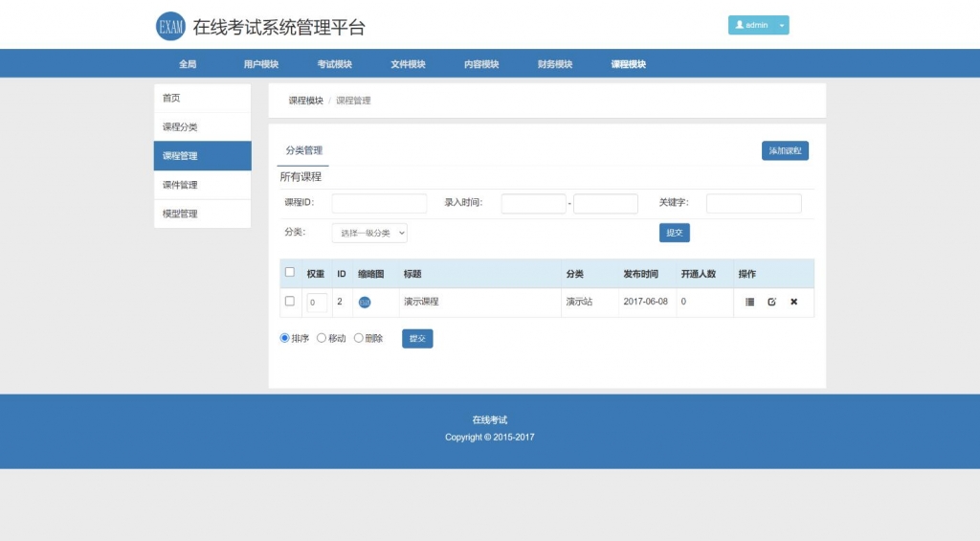
Task: Click the EXAM logo in header
Action: (x=170, y=27)
